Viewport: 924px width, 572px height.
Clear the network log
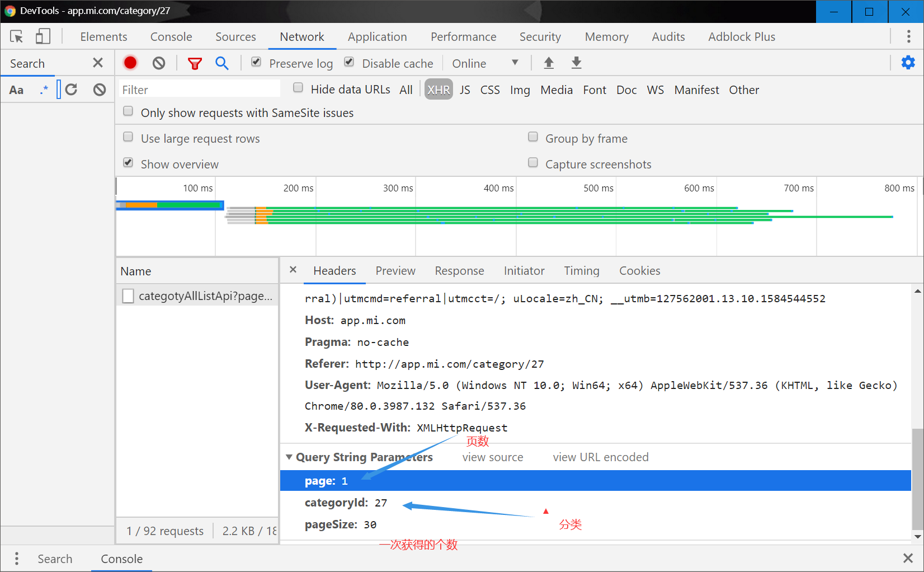pos(159,63)
